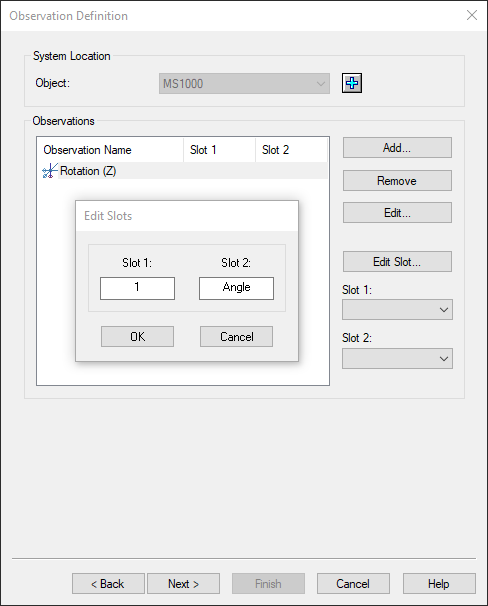Expand the Slot 1 dropdown on the right
Screen dimensions: 488x606
397,310
